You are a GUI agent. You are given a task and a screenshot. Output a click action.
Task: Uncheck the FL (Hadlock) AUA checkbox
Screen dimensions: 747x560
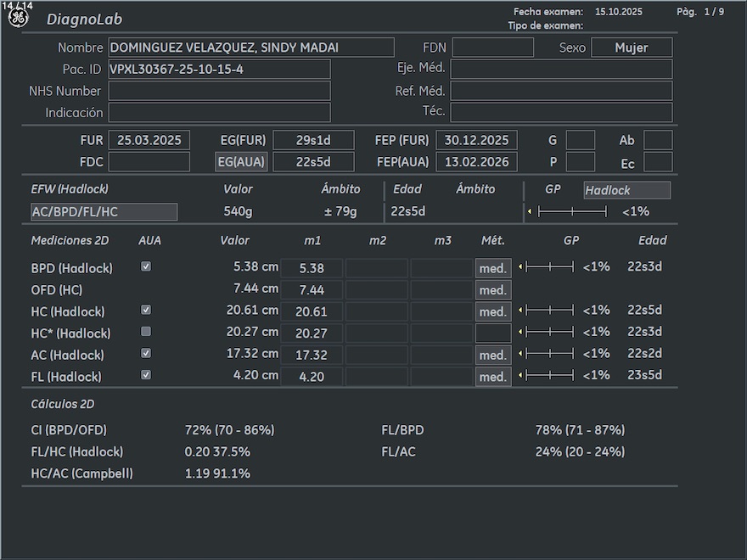(x=146, y=374)
